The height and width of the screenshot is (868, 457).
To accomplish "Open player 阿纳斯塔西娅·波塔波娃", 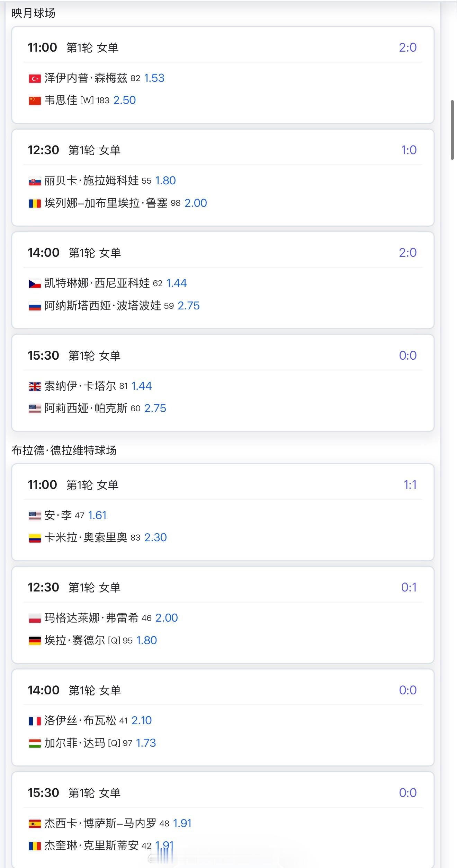I will [x=103, y=306].
